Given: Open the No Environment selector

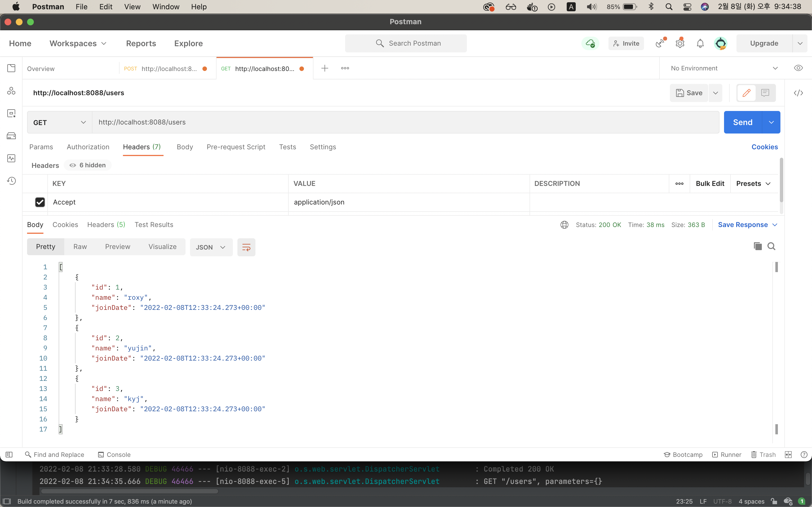Looking at the screenshot, I should (x=723, y=68).
